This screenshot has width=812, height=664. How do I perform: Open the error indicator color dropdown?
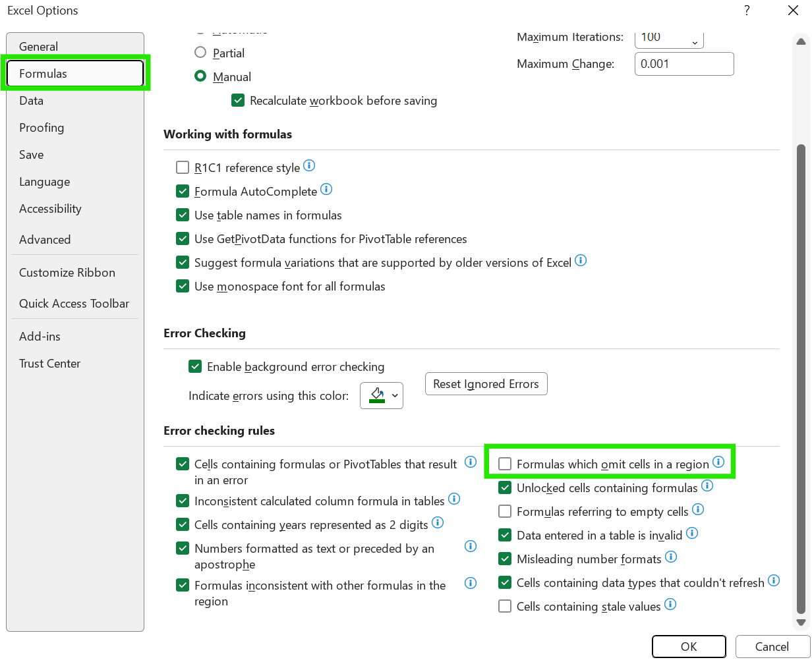[395, 395]
